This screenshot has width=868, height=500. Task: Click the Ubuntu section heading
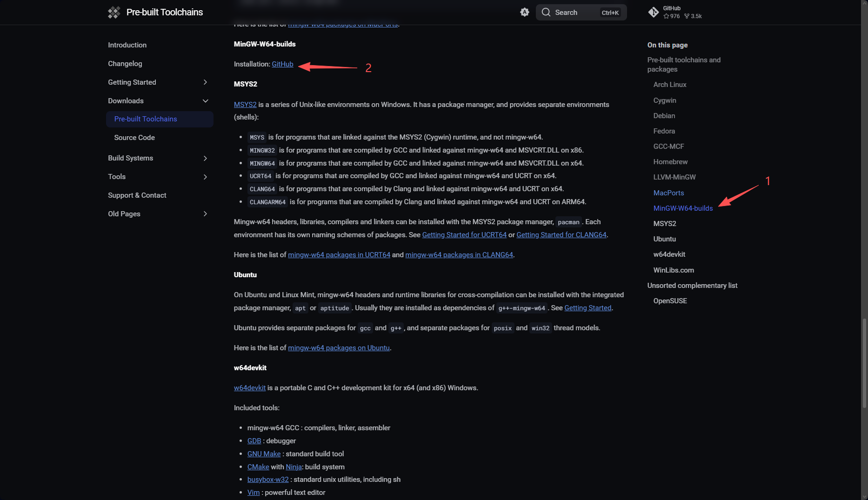tap(245, 275)
